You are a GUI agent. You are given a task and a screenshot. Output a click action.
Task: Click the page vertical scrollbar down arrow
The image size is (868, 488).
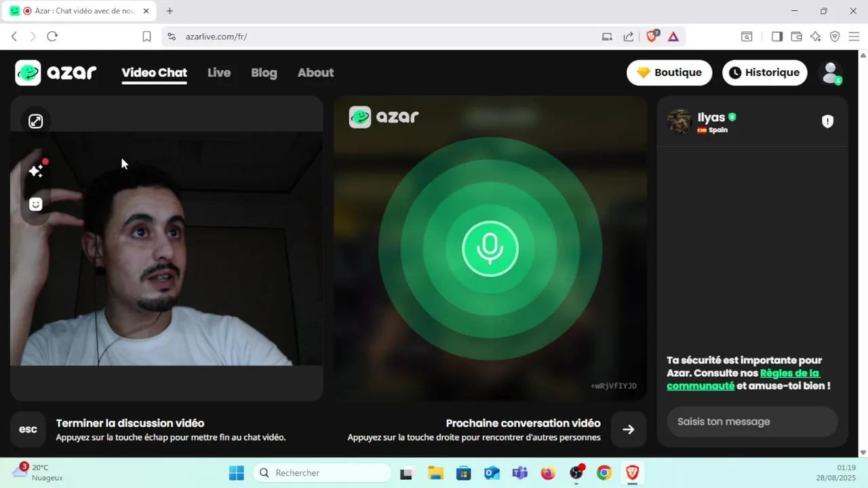click(x=863, y=452)
